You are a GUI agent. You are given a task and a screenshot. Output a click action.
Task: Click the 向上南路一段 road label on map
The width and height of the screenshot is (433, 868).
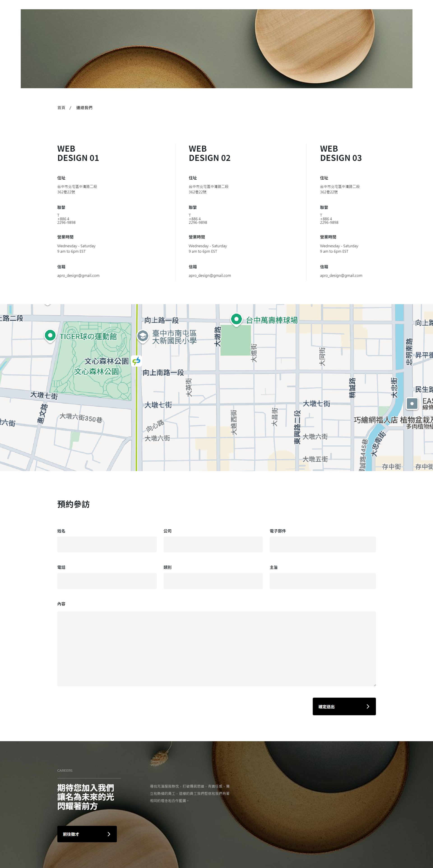[x=163, y=372]
